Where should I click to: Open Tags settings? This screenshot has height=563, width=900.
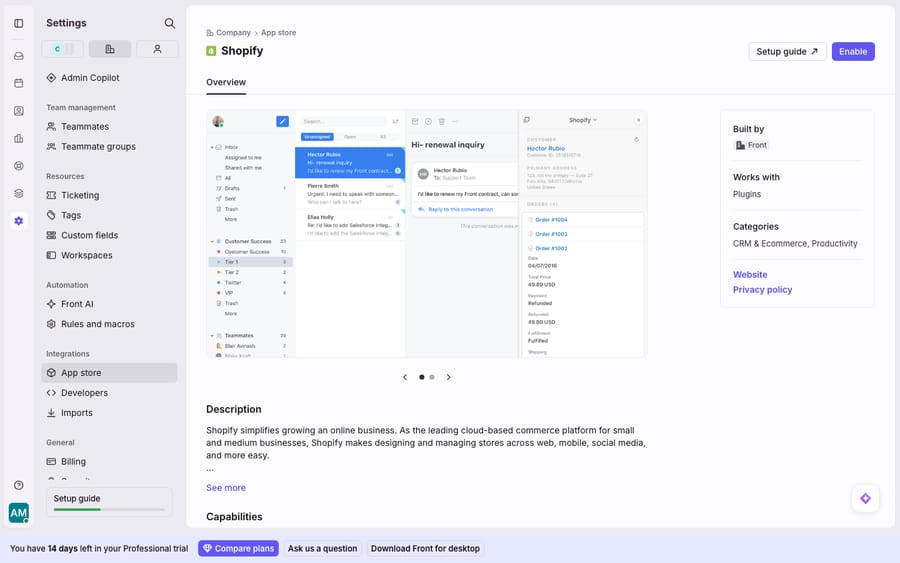[109, 215]
